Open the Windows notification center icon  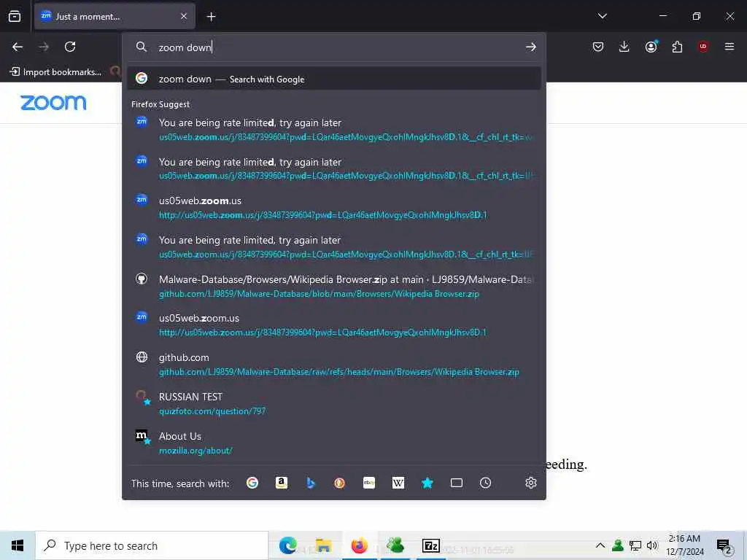(724, 546)
